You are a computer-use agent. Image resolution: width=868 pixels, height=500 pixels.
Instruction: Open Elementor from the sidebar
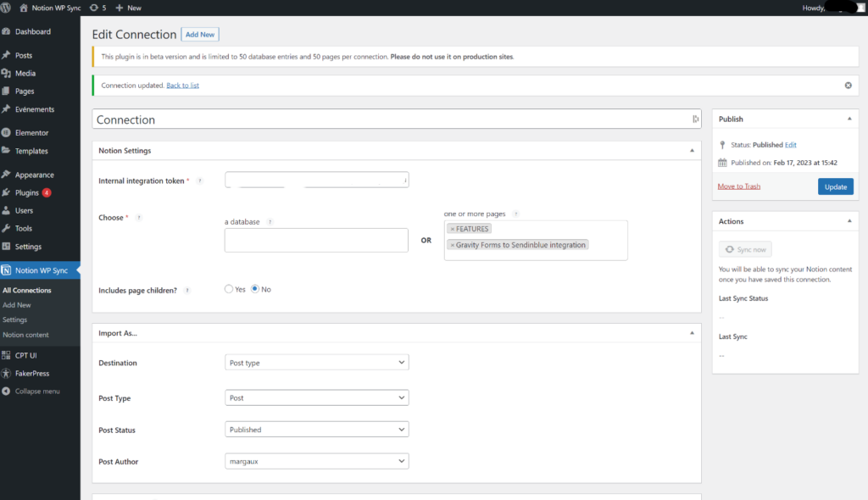point(31,133)
